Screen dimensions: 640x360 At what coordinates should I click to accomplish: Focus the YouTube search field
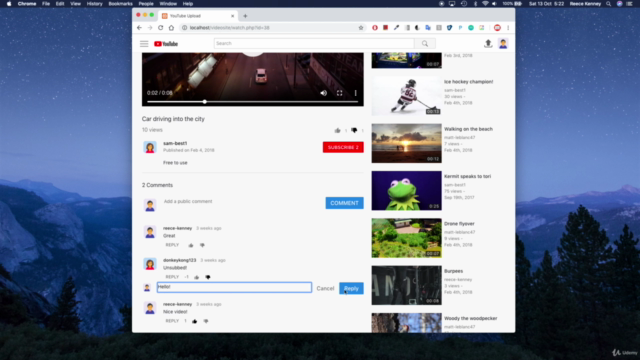click(314, 43)
